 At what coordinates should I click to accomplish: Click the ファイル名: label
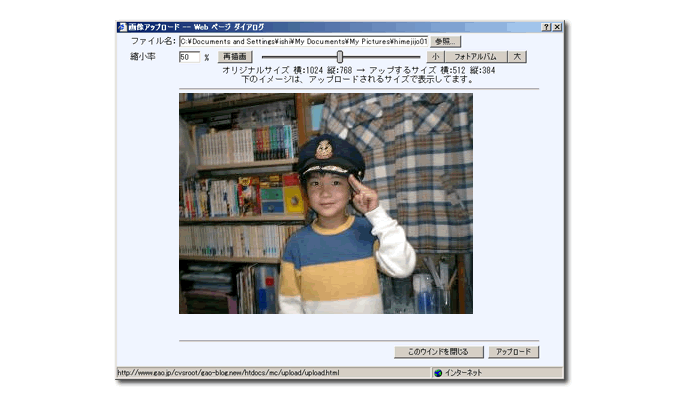click(154, 41)
